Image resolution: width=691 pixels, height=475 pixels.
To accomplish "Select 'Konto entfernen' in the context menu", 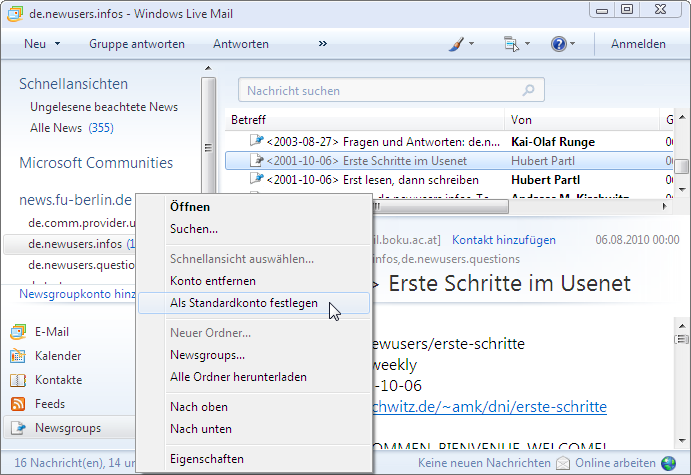I will pos(212,281).
